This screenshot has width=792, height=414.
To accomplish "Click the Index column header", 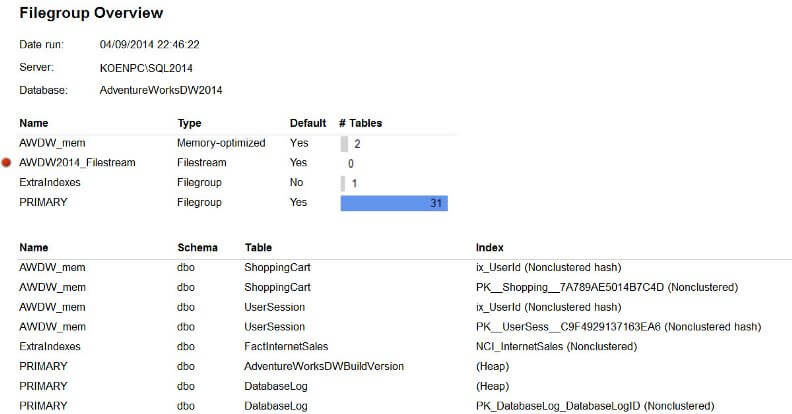I will 491,247.
